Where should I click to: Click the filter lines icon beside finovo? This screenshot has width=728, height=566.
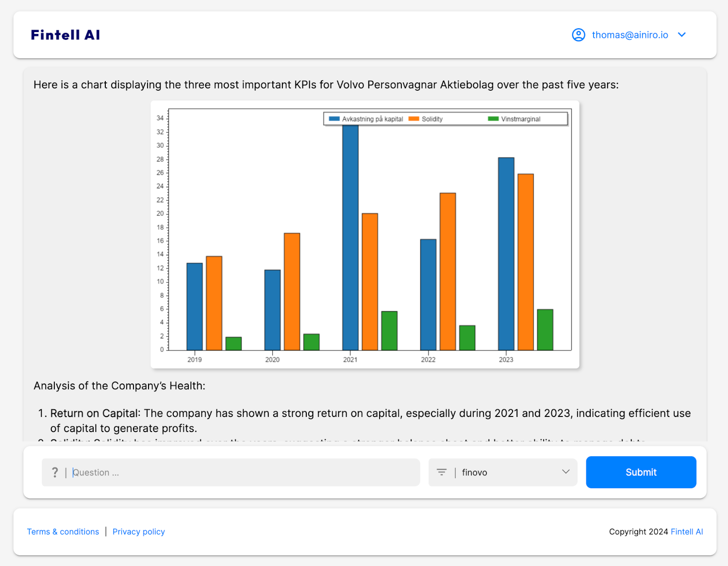click(x=441, y=472)
